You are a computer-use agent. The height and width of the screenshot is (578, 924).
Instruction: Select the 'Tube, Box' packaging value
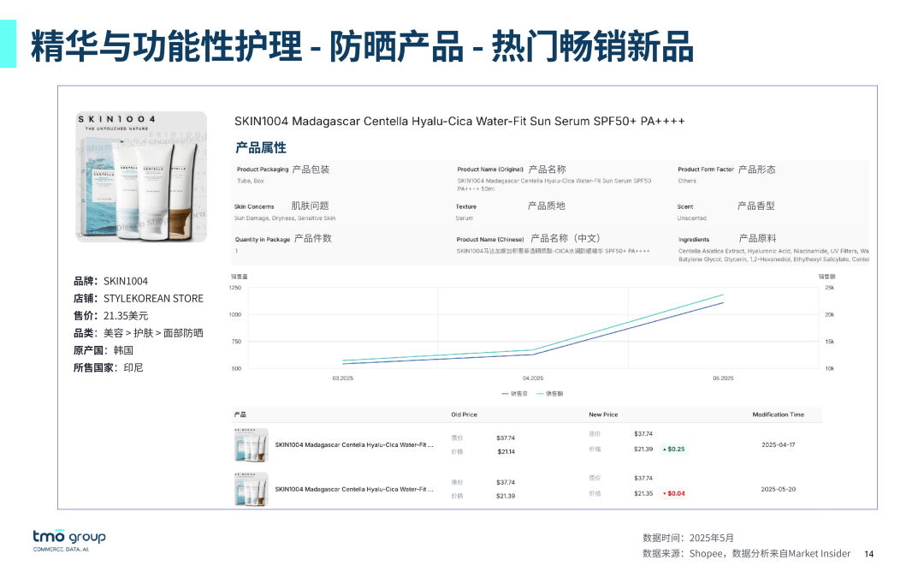[x=251, y=181]
